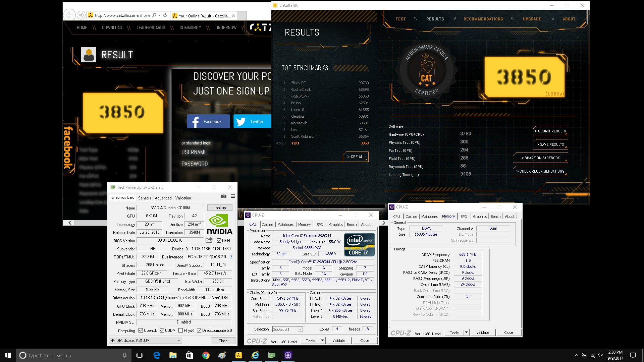Click the volume icon in system tray
Screen dimensions: 644x362
coord(600,355)
